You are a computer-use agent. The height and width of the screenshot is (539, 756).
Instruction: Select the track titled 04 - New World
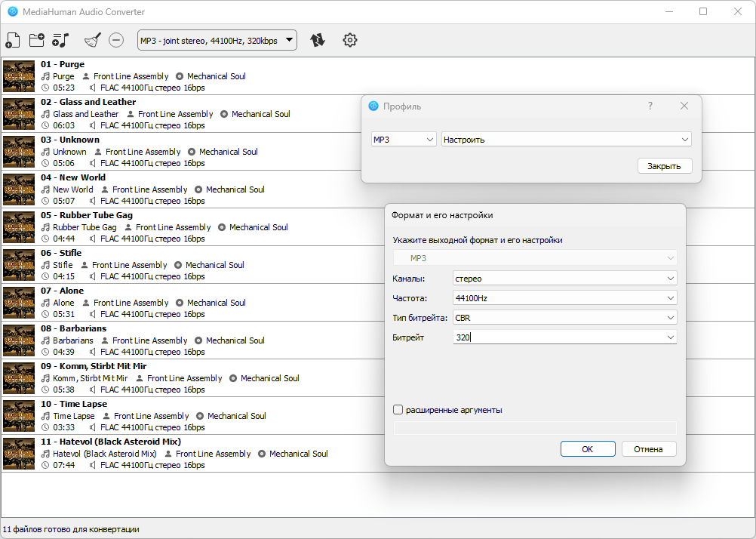point(72,177)
